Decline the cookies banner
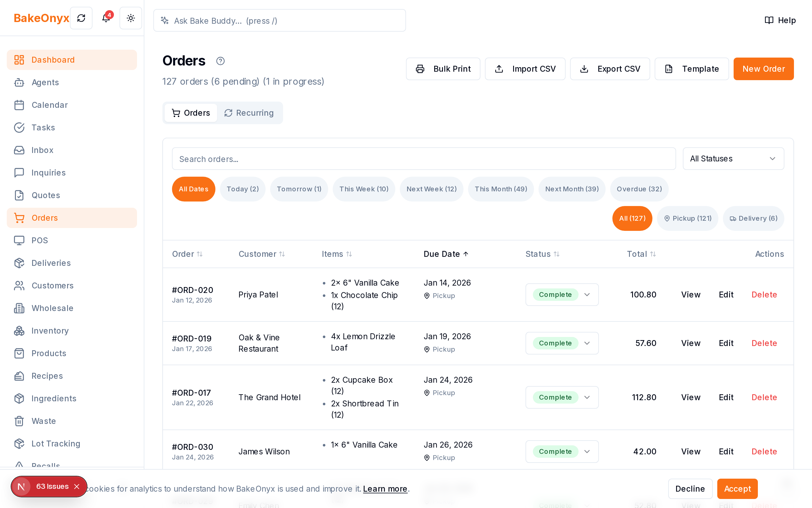 pos(690,489)
